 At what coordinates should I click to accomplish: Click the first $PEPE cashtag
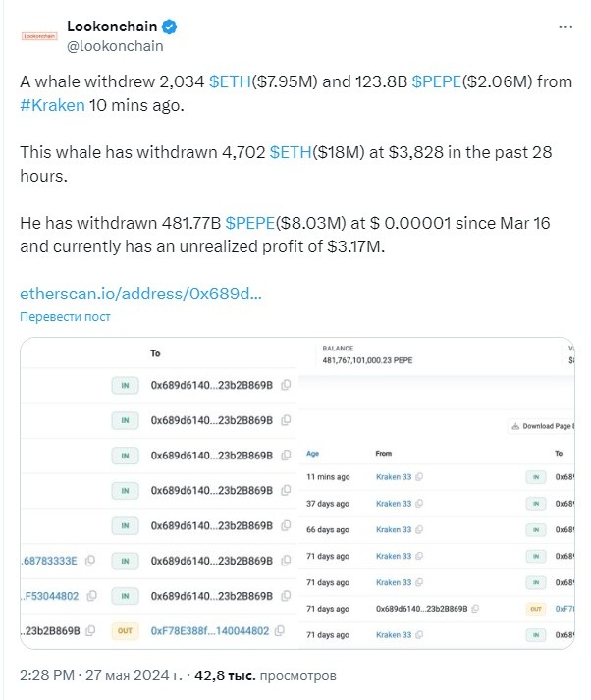[x=436, y=81]
